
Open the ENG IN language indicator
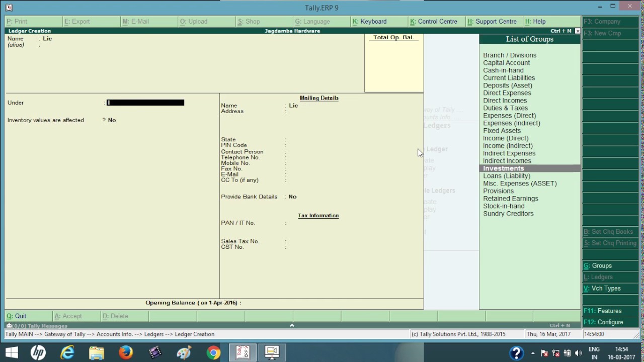[x=594, y=353]
